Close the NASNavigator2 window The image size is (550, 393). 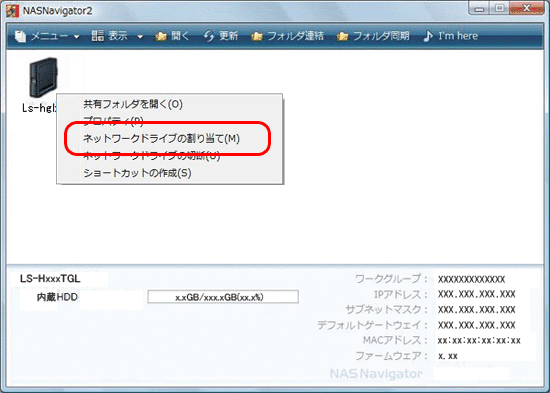(526, 8)
